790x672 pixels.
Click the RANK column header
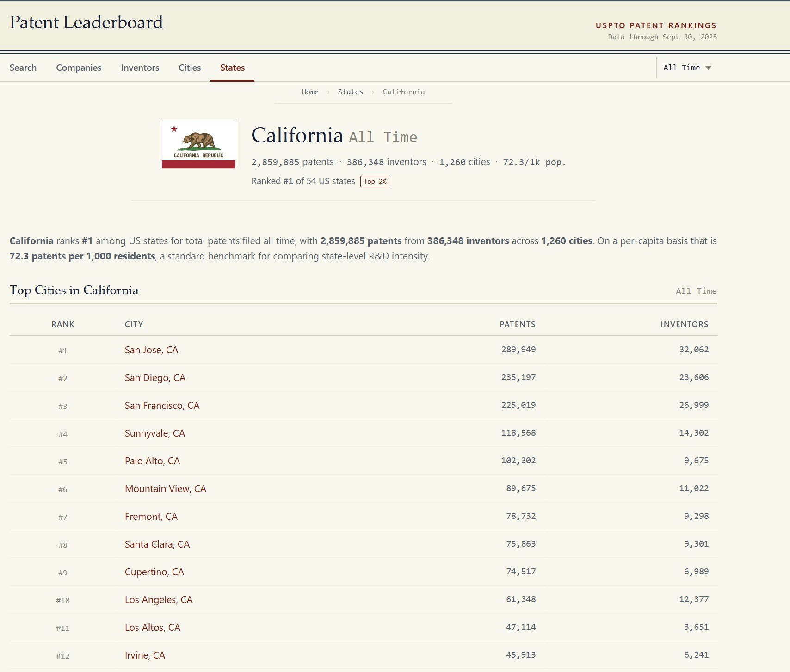63,324
